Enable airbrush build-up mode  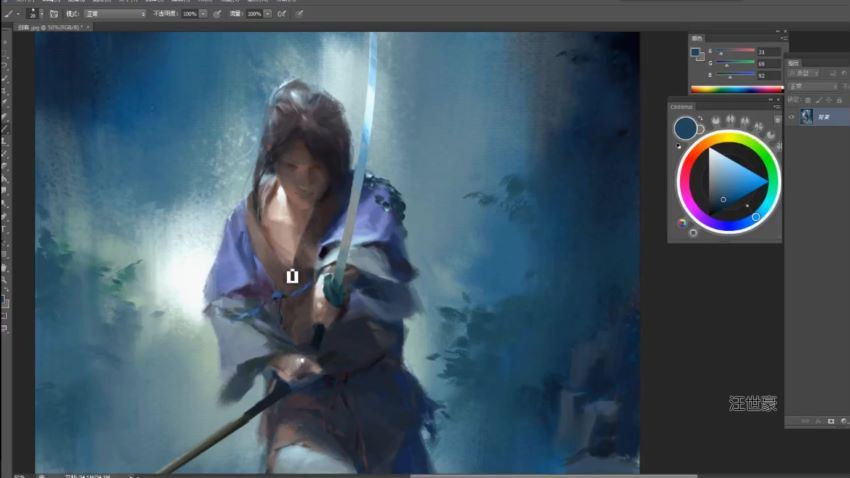(x=281, y=14)
